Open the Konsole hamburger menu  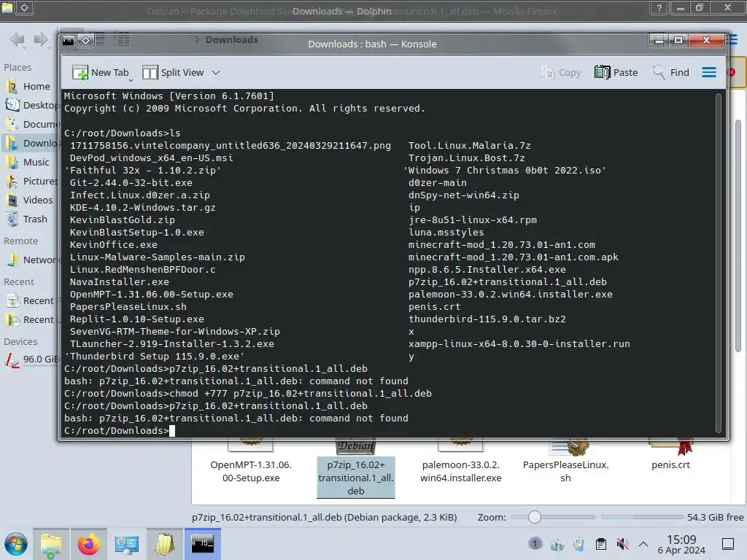[x=709, y=72]
